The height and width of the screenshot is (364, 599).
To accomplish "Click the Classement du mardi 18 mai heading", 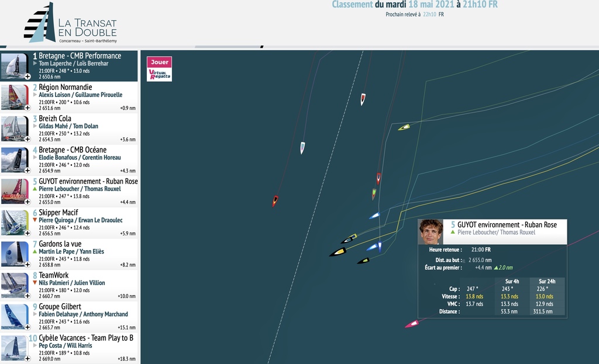I will pyautogui.click(x=415, y=5).
